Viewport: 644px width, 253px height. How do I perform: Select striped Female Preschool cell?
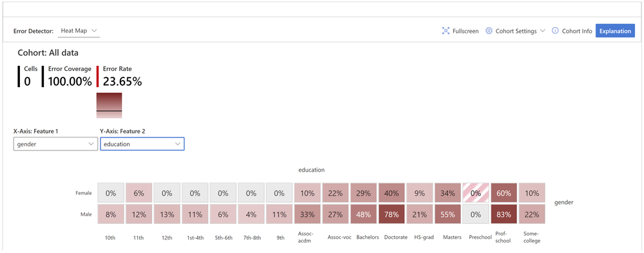click(476, 193)
